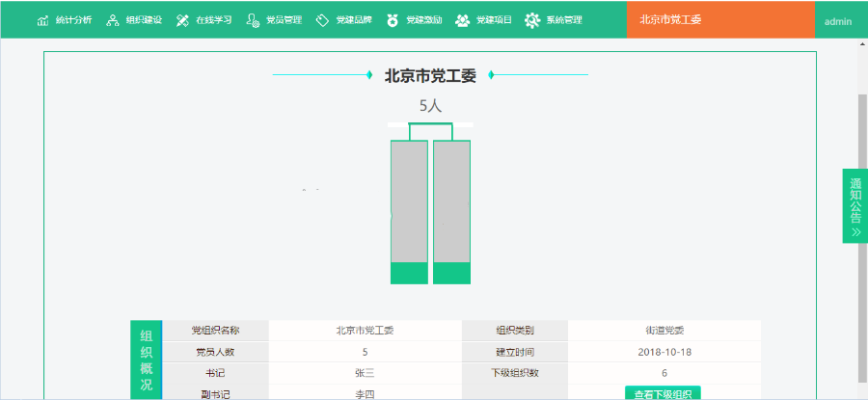Click the 李四 cell value
This screenshot has height=400, width=868.
click(365, 394)
